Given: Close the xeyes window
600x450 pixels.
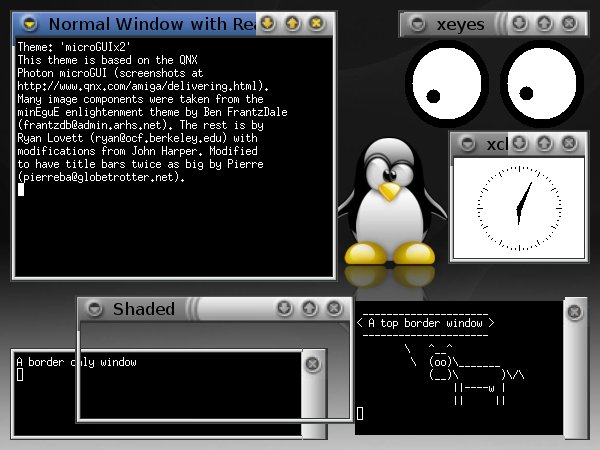Looking at the screenshot, I should pos(569,23).
